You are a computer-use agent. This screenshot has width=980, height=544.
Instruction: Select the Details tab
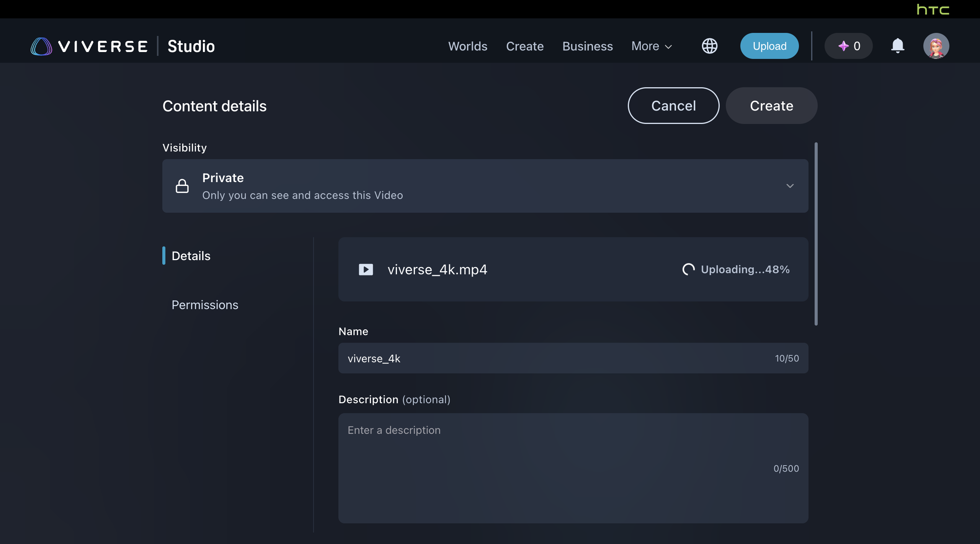coord(191,256)
